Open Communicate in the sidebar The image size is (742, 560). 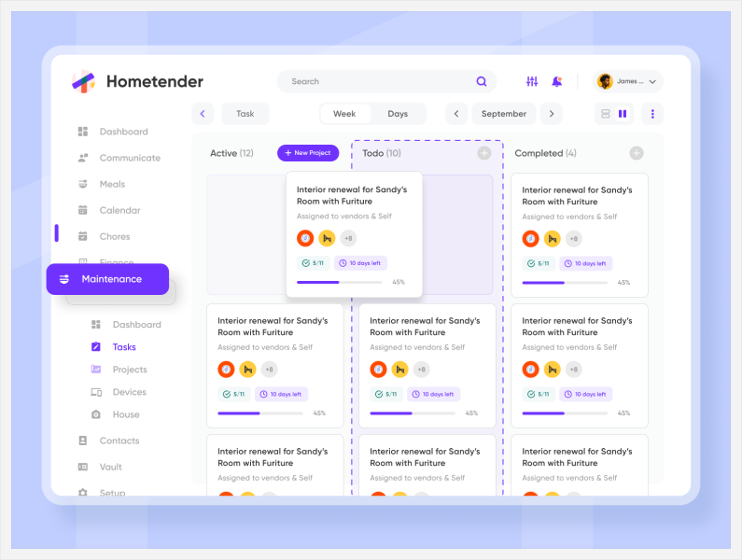pos(119,158)
